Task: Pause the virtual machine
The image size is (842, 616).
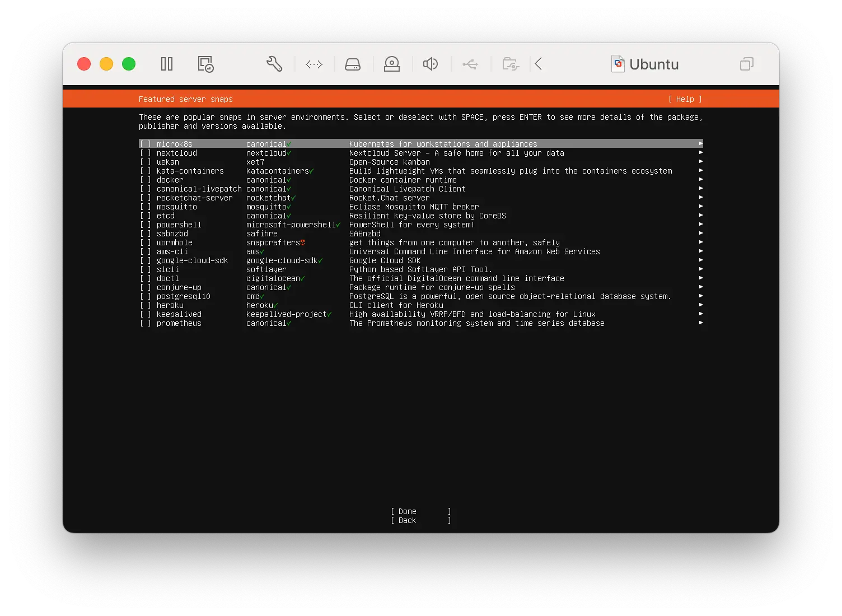Action: (167, 64)
